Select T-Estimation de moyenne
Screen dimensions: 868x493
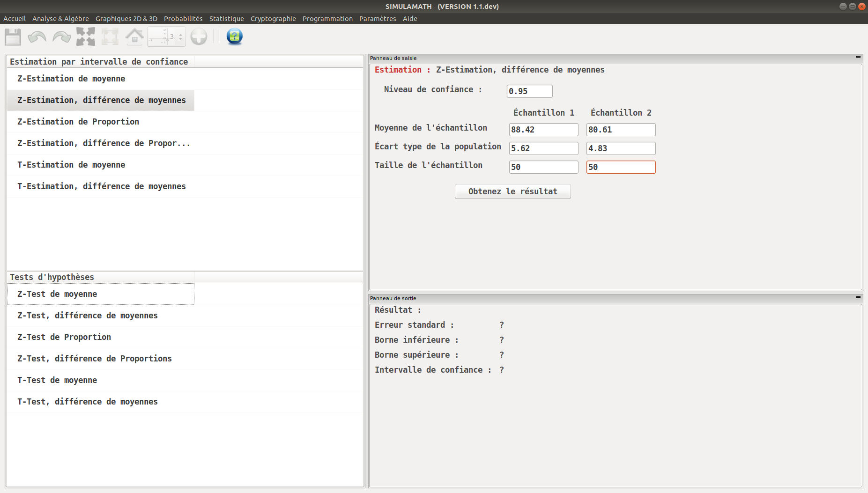[101, 165]
